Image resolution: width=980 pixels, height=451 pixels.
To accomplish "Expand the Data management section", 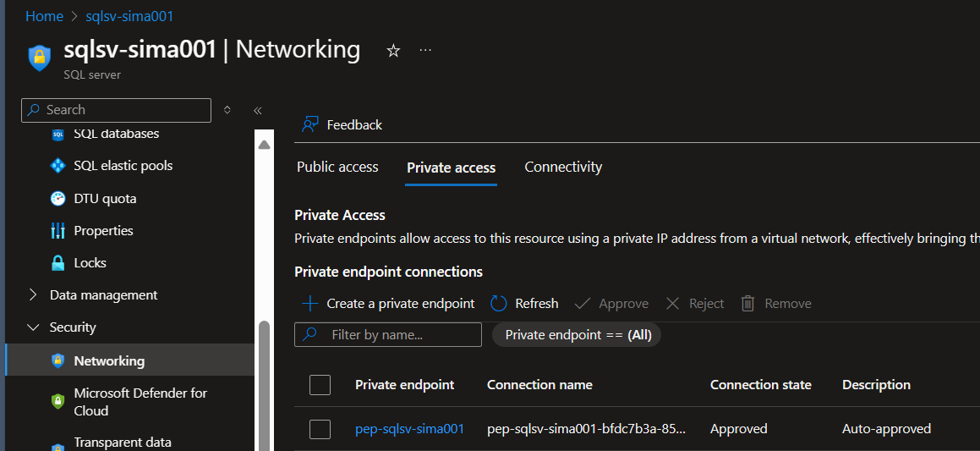I will point(104,294).
